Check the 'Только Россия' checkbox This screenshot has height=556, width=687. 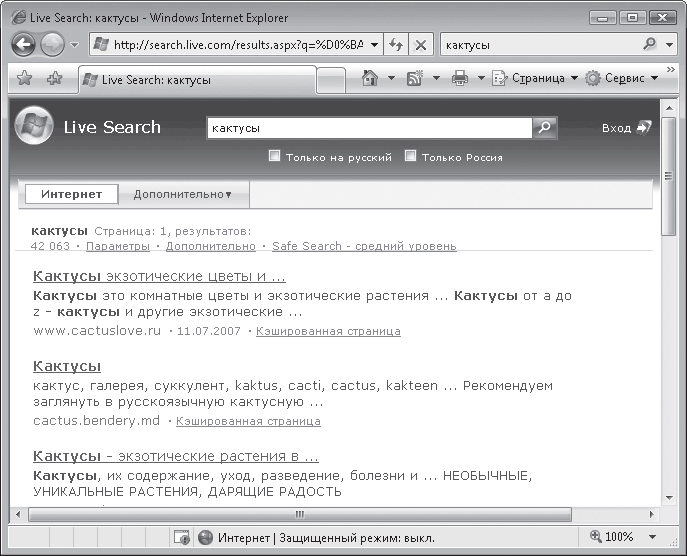(x=410, y=156)
